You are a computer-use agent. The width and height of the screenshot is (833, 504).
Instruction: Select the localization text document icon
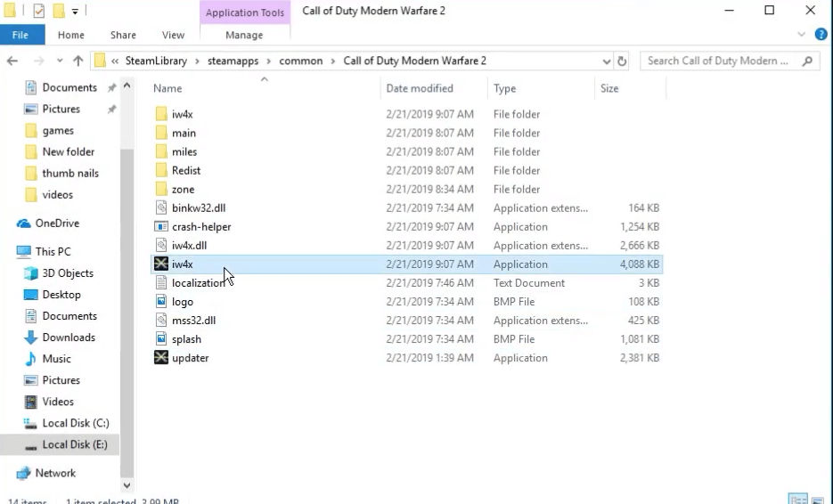pyautogui.click(x=161, y=282)
